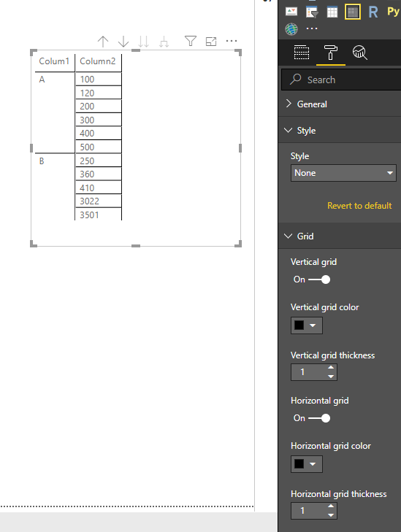This screenshot has width=401, height=532.
Task: Select the Python visual icon
Action: click(393, 11)
